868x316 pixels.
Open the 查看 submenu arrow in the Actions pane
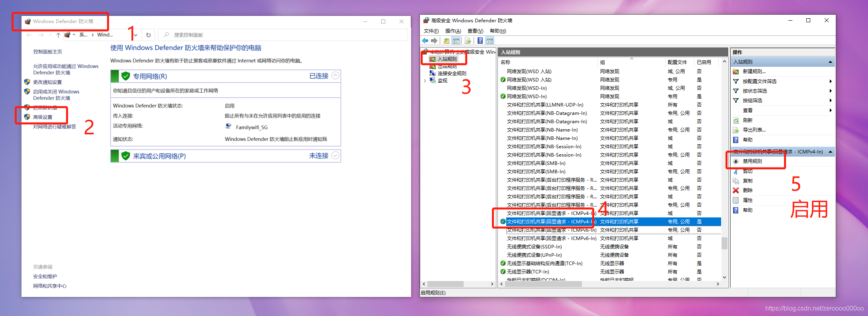(x=831, y=111)
